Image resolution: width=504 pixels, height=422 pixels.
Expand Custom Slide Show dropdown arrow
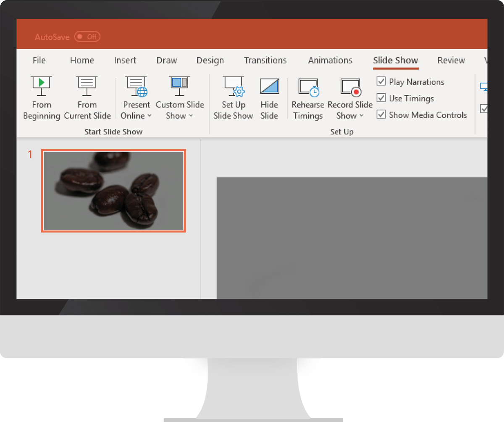coord(191,116)
